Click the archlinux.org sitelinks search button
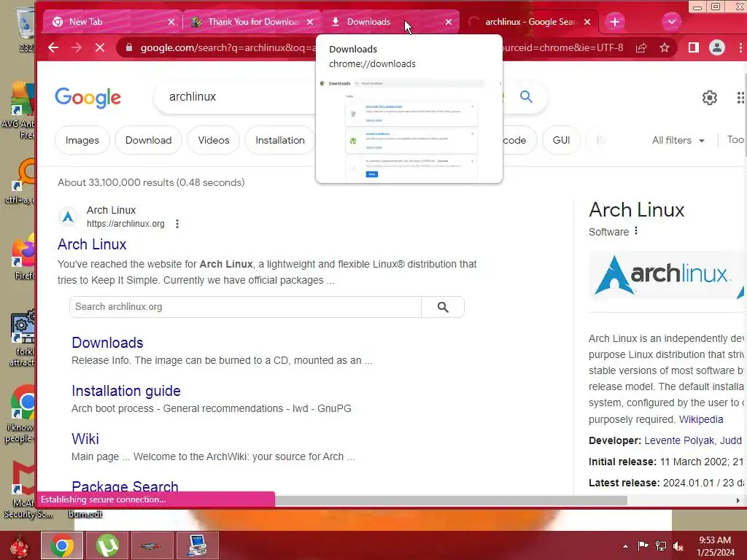The width and height of the screenshot is (747, 560). pos(443,307)
